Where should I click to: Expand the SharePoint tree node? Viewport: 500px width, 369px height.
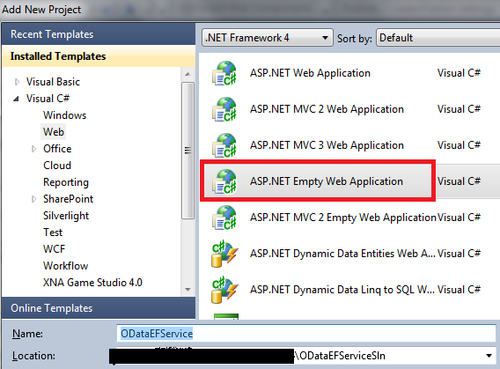[34, 199]
